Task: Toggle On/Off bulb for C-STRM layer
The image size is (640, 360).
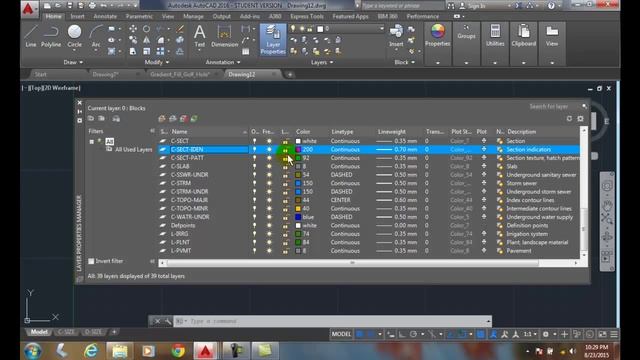Action: [x=255, y=183]
